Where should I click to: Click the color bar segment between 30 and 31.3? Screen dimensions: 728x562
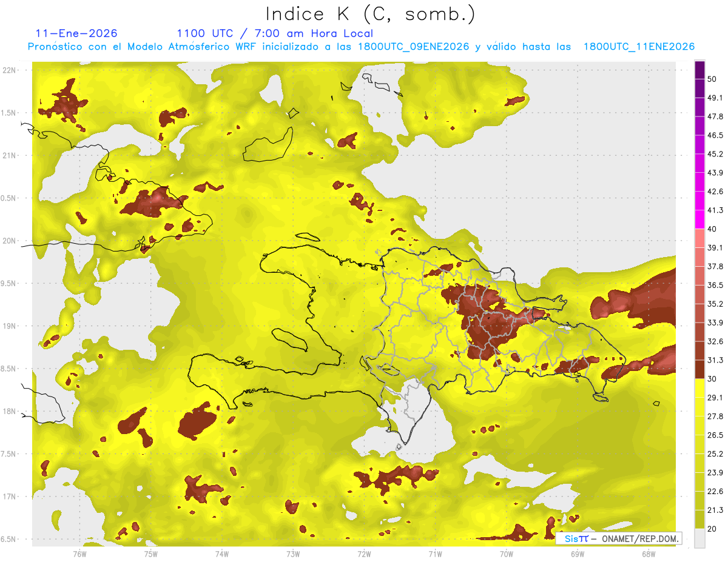(699, 370)
